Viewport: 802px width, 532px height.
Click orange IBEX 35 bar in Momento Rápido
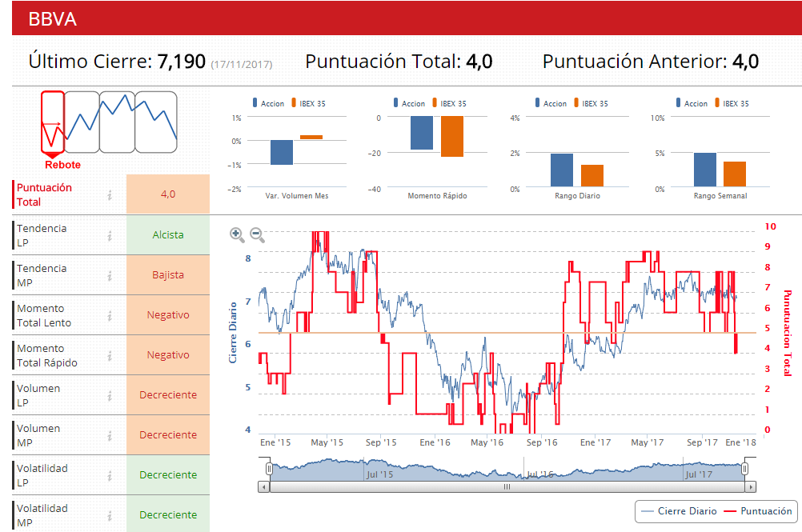click(x=452, y=137)
